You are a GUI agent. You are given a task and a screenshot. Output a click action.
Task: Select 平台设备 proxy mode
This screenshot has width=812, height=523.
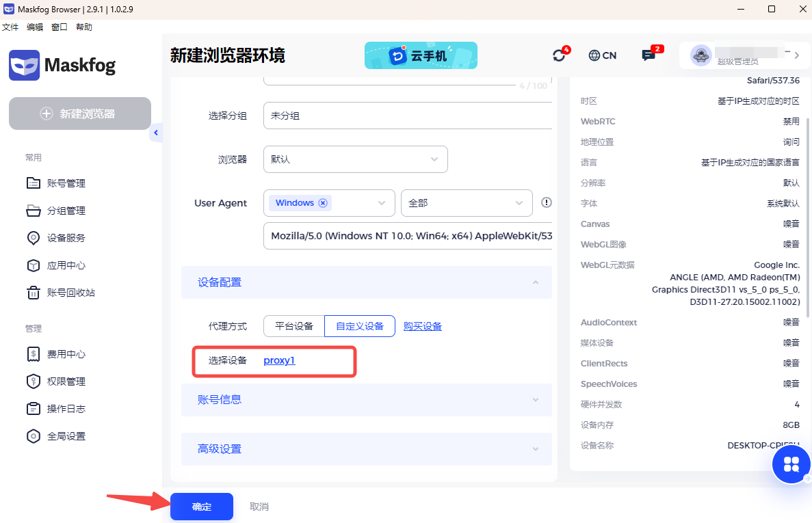click(294, 326)
